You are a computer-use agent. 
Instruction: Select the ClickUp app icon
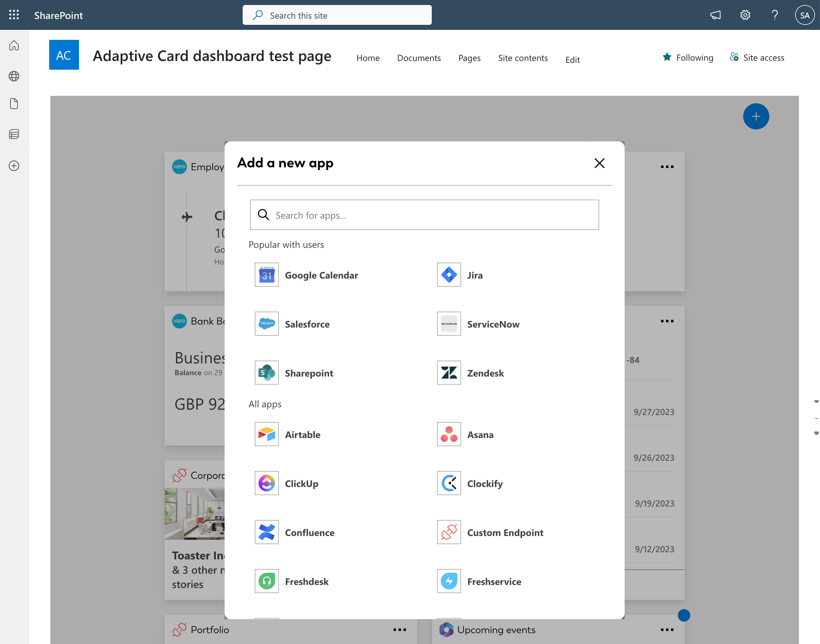click(x=267, y=483)
